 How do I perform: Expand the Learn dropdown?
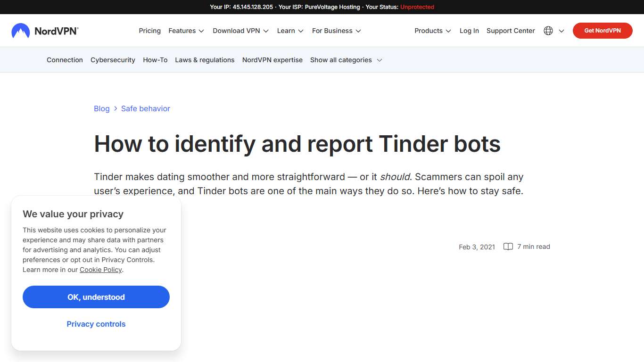pyautogui.click(x=286, y=31)
